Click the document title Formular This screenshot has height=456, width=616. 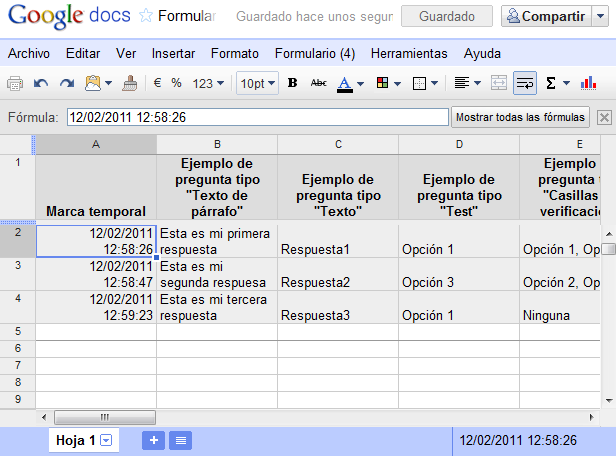pyautogui.click(x=187, y=16)
